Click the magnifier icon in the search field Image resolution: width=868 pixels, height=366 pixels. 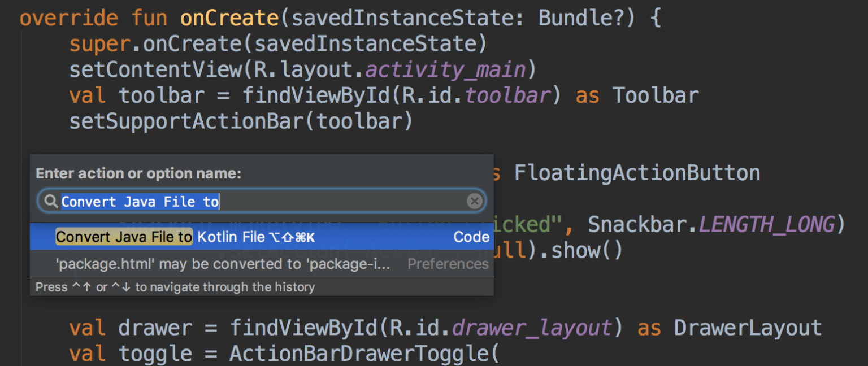[51, 201]
